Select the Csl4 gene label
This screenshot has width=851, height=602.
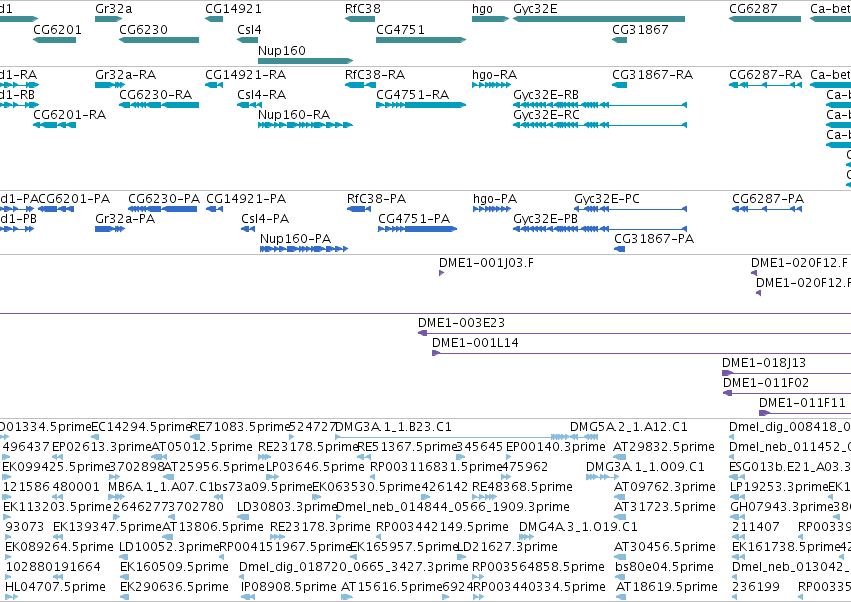pos(249,29)
